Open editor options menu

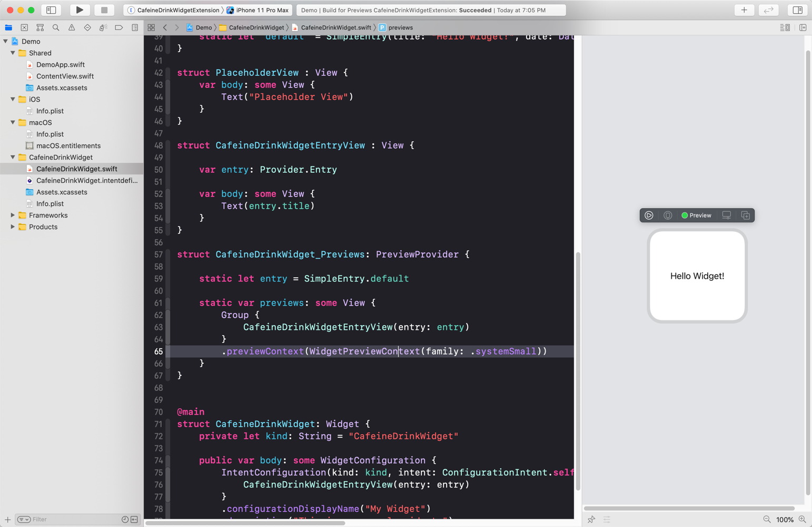point(785,27)
